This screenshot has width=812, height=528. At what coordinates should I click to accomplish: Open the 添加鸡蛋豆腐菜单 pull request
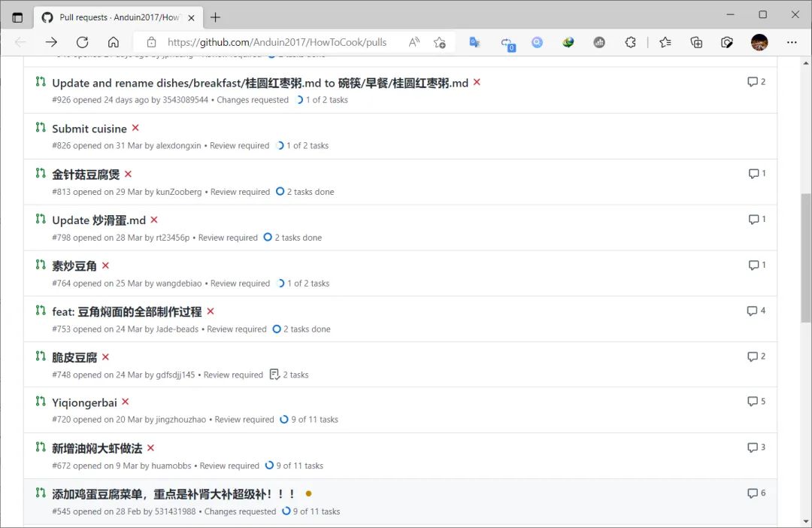coord(174,494)
